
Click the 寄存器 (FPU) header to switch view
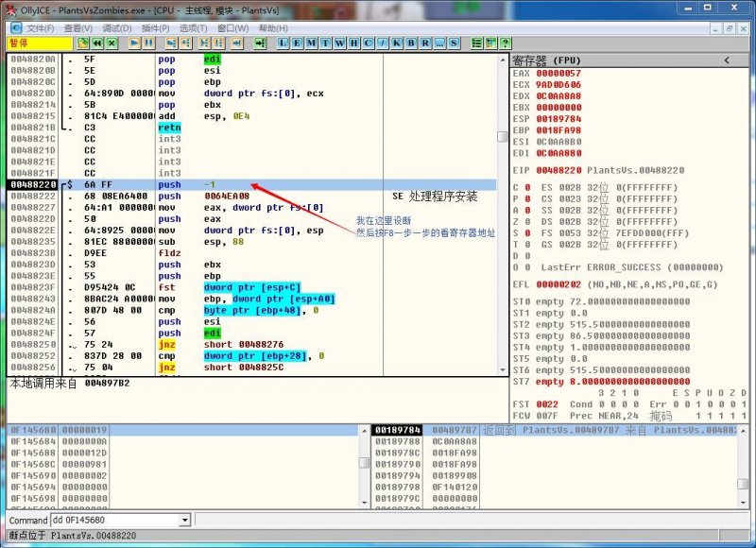pyautogui.click(x=547, y=60)
